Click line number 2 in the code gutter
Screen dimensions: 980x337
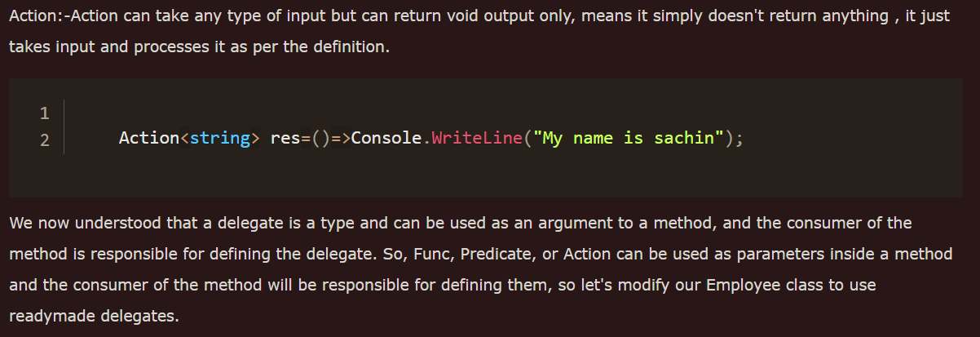pyautogui.click(x=45, y=140)
